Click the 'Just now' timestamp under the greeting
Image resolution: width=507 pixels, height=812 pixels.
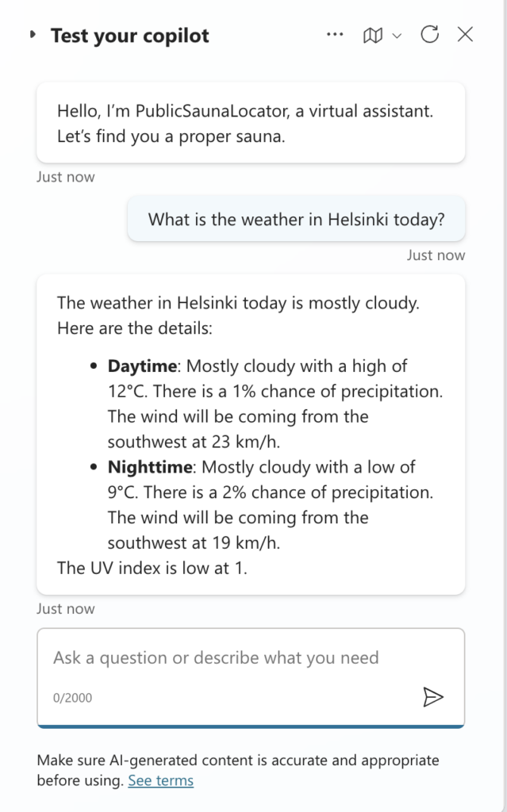[66, 177]
